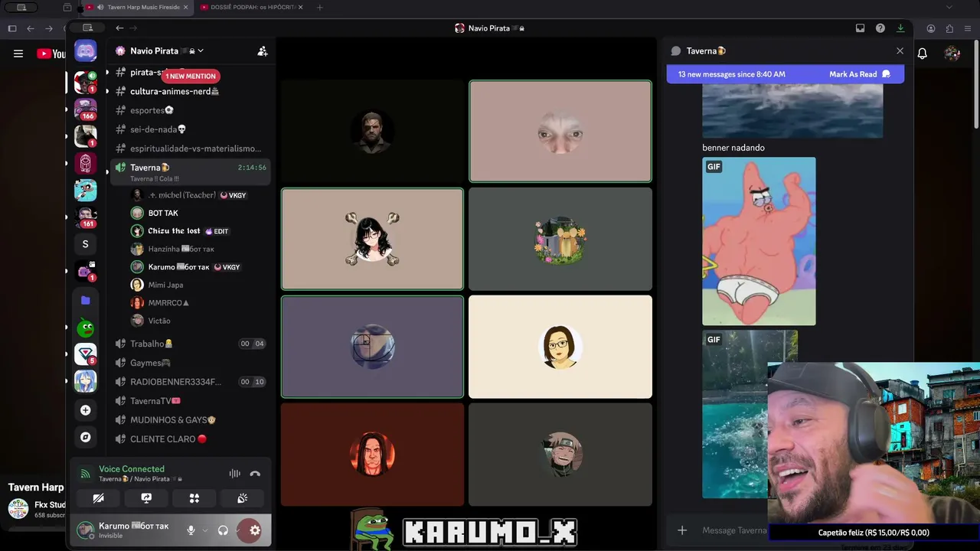Select user Victão in voice list

coord(198,321)
